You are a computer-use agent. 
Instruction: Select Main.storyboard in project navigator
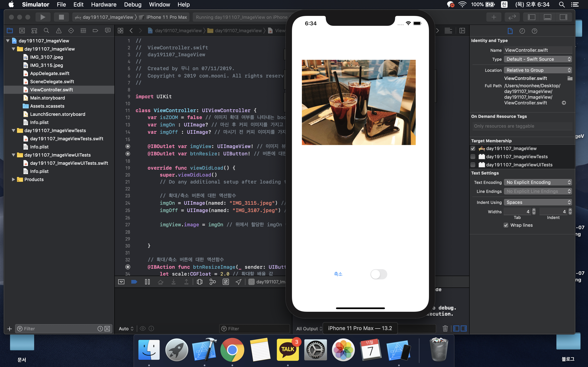click(x=47, y=98)
